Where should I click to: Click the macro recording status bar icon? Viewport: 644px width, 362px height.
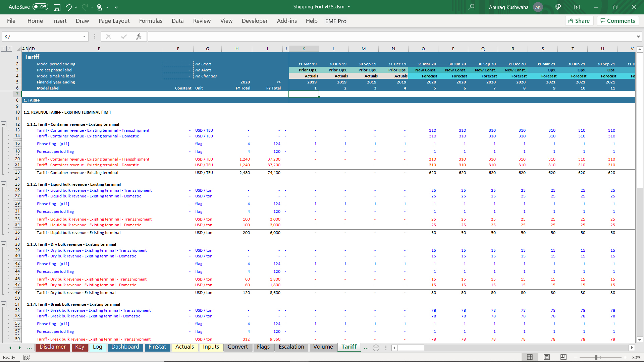26,358
